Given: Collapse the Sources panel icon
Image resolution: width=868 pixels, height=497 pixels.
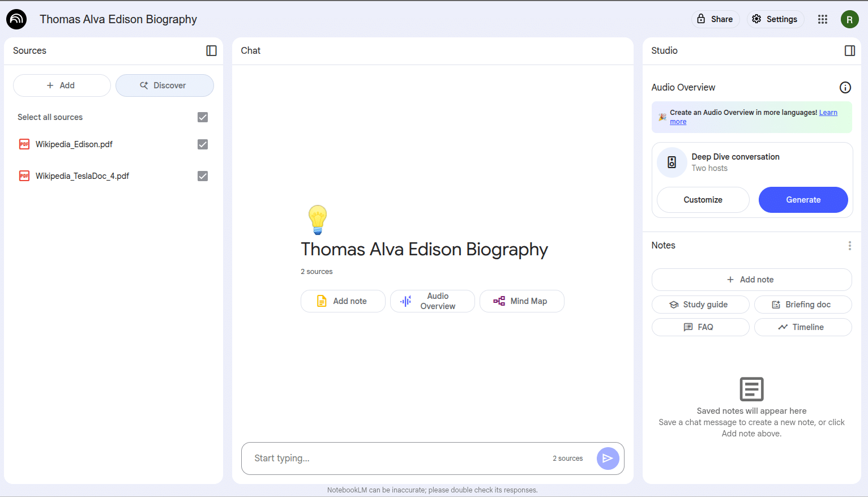Looking at the screenshot, I should [211, 51].
